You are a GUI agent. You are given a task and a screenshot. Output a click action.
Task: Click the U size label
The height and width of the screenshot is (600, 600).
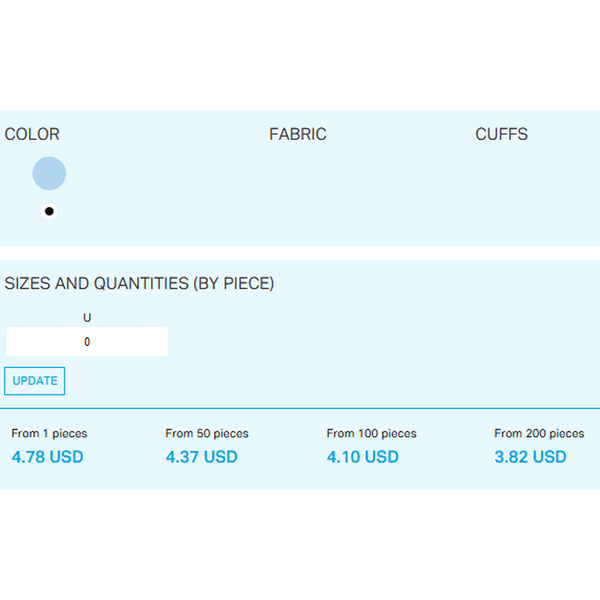tap(87, 318)
